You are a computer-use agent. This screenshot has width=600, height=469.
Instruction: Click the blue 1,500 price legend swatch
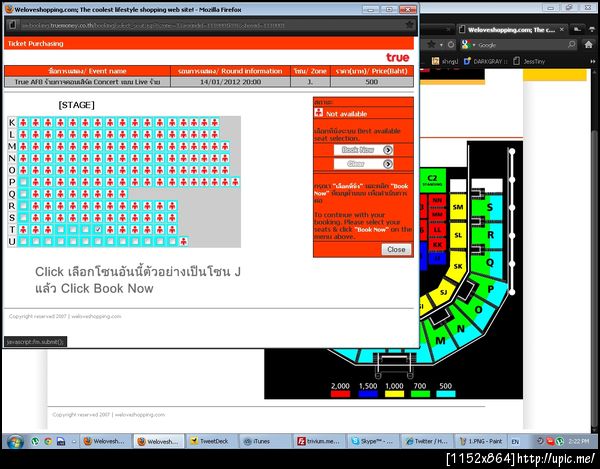368,394
